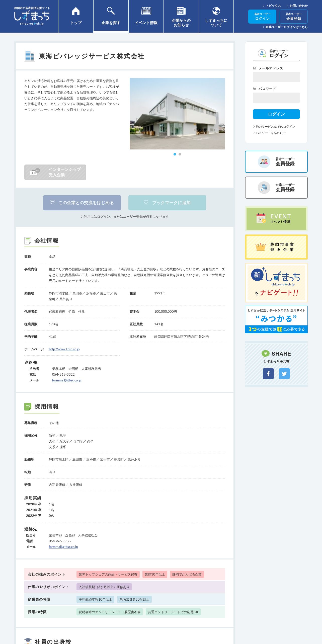Click the 静岡でがんばる企業 tag
This screenshot has width=322, height=644.
click(x=187, y=574)
